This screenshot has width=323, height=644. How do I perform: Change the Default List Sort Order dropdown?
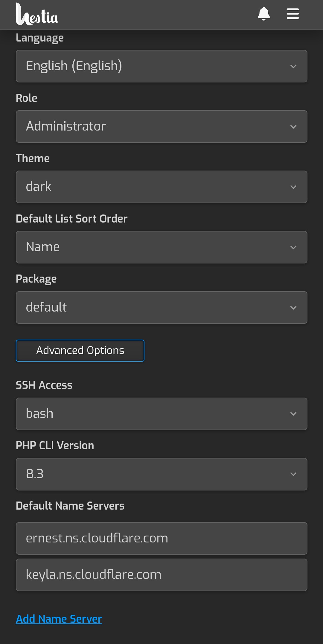161,247
